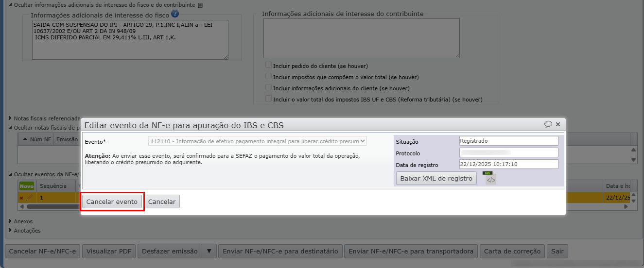Viewport: 644px width, 268px height.
Task: Check Incluir valor total dos impostos IBS UF e CBS
Action: [x=268, y=99]
